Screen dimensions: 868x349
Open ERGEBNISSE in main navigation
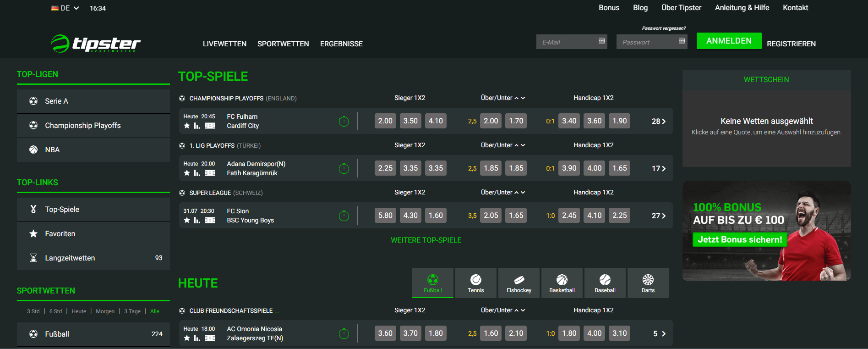(x=341, y=44)
